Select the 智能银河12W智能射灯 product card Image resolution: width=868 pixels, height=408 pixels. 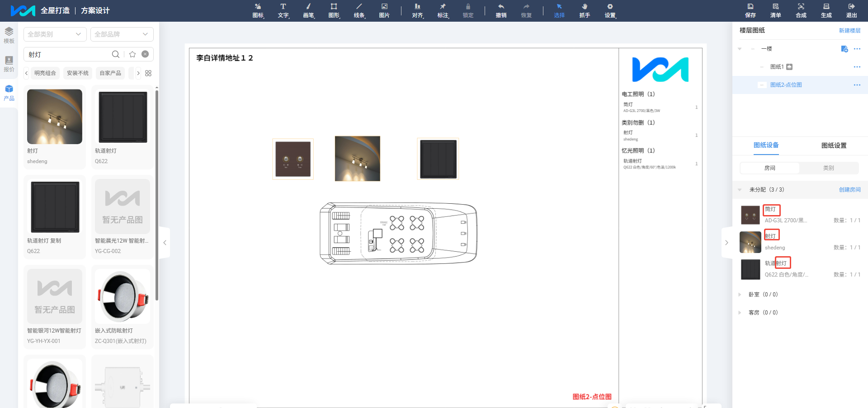coord(55,307)
